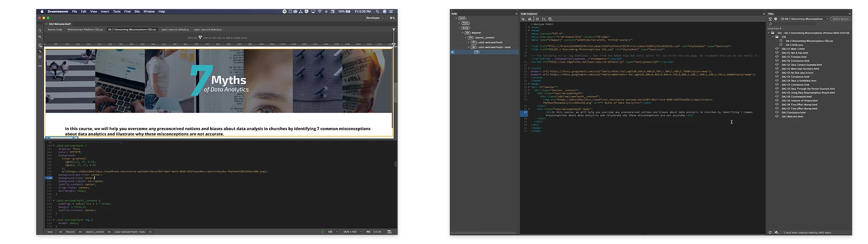Open first open-sans:n3:default.js related file

[175, 30]
